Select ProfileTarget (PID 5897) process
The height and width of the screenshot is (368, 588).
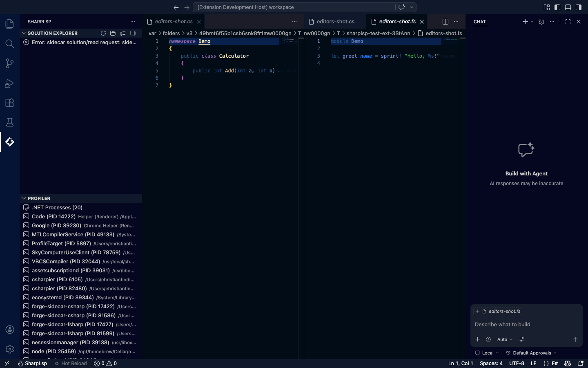click(x=81, y=244)
